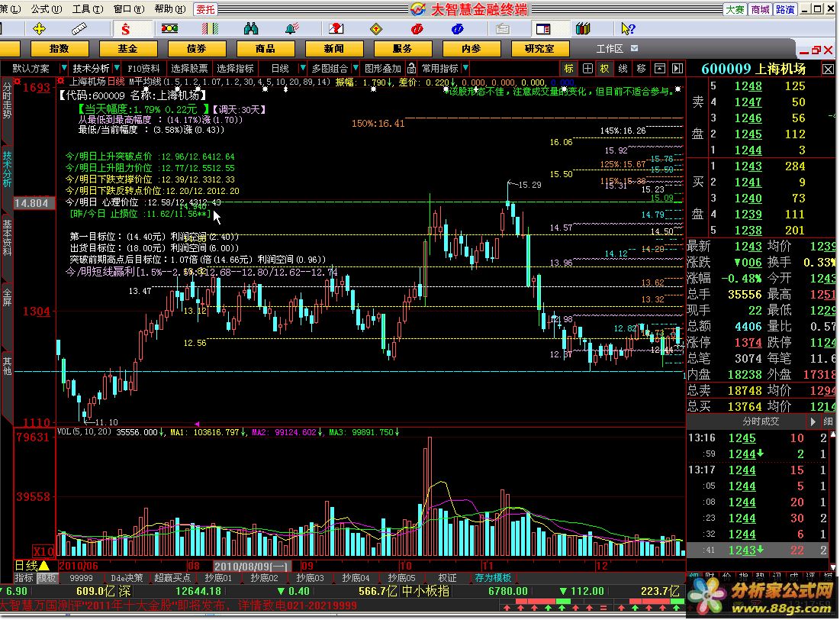Toggle the 标 marker button
840x620 pixels.
tap(569, 68)
